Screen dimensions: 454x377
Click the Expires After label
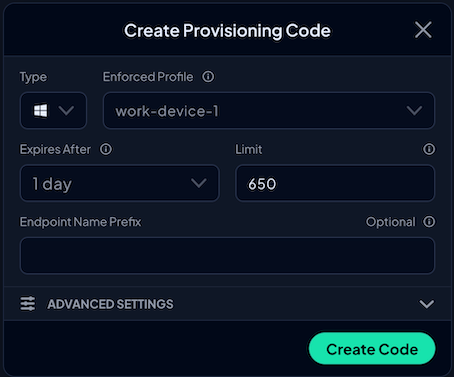click(x=55, y=149)
